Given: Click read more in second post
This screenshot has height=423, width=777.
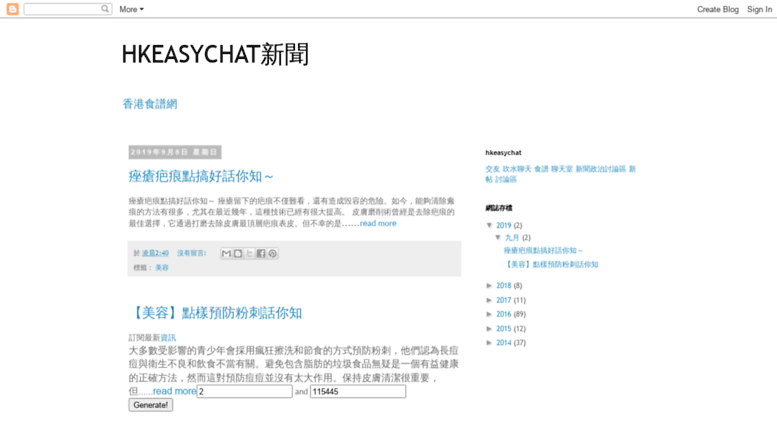Looking at the screenshot, I should click(x=174, y=391).
